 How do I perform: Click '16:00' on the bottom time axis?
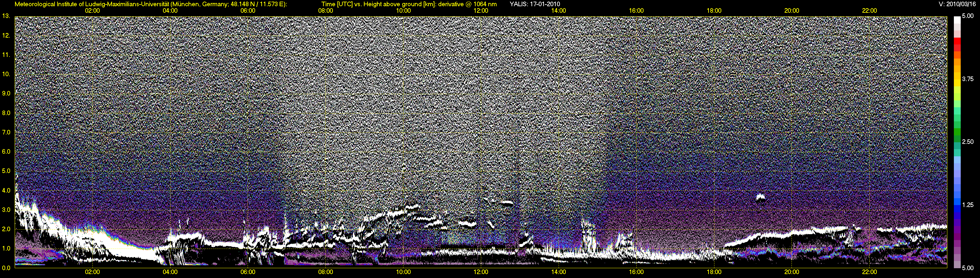click(636, 272)
